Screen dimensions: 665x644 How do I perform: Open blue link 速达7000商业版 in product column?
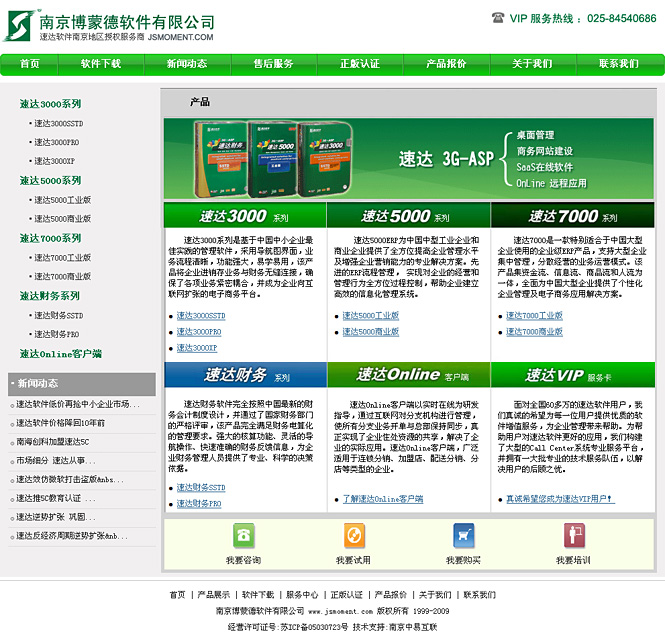point(534,332)
